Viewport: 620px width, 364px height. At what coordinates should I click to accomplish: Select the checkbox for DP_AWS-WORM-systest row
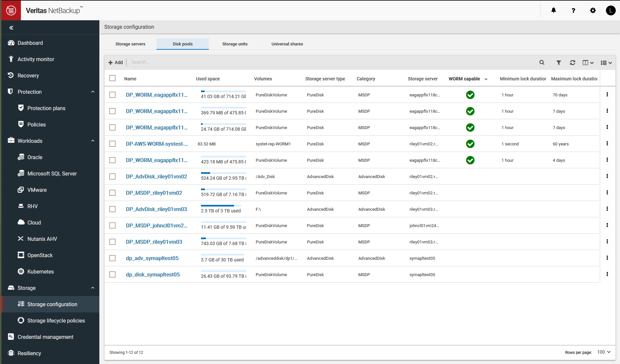112,144
